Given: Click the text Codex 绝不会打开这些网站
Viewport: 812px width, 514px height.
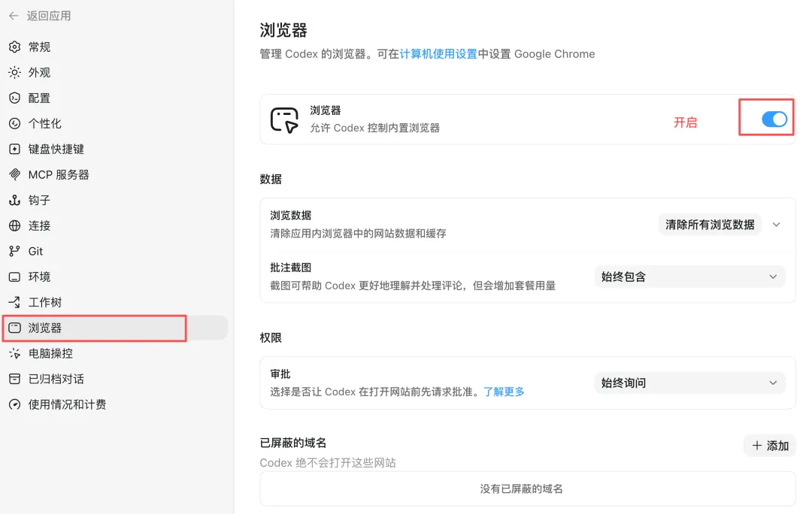Looking at the screenshot, I should pos(328,463).
